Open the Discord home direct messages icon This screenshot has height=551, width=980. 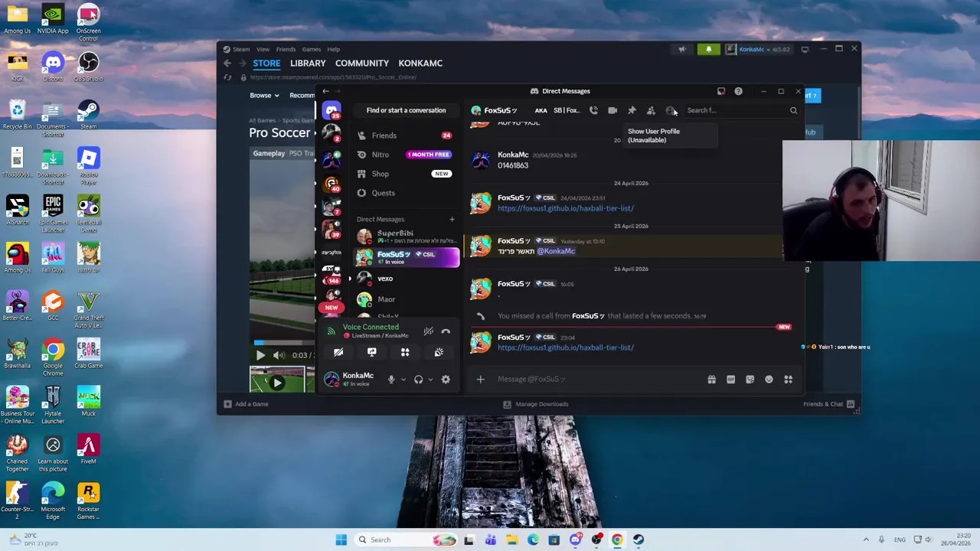pos(332,111)
